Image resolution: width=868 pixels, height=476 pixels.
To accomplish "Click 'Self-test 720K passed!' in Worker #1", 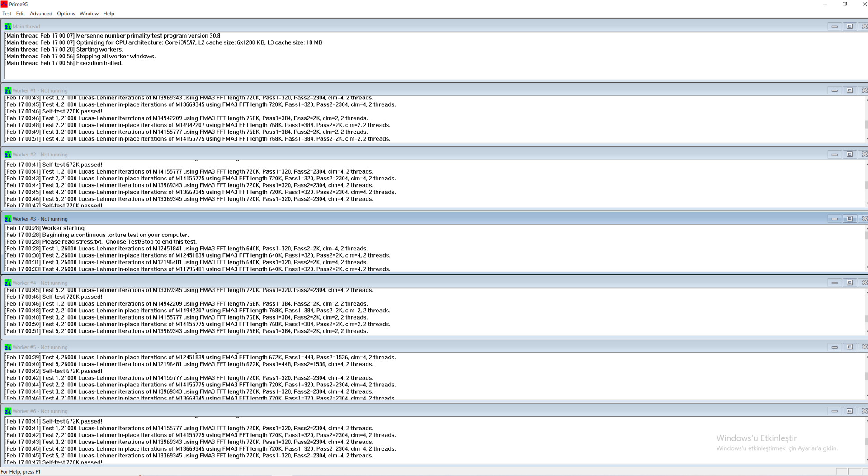I will 54,111.
